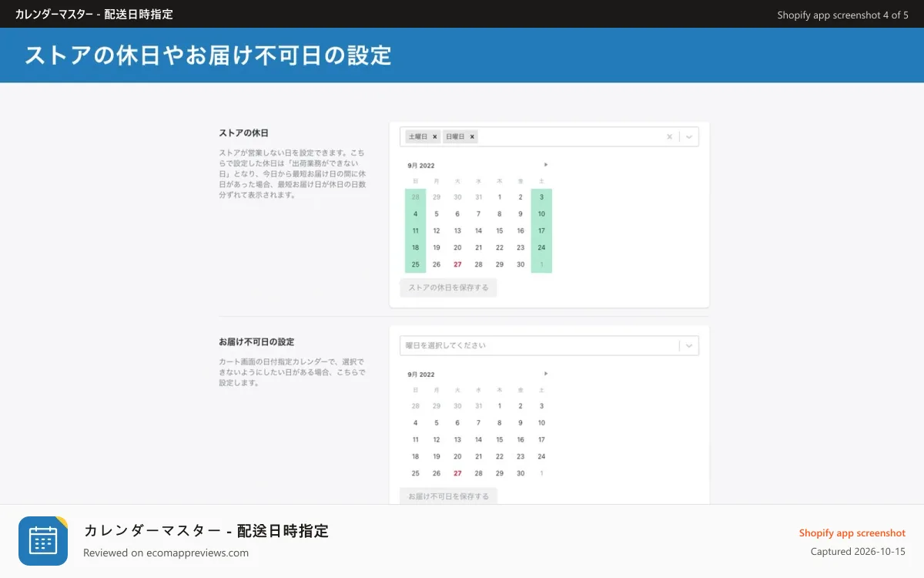Click the お届け不可日を保存する button

tap(448, 496)
